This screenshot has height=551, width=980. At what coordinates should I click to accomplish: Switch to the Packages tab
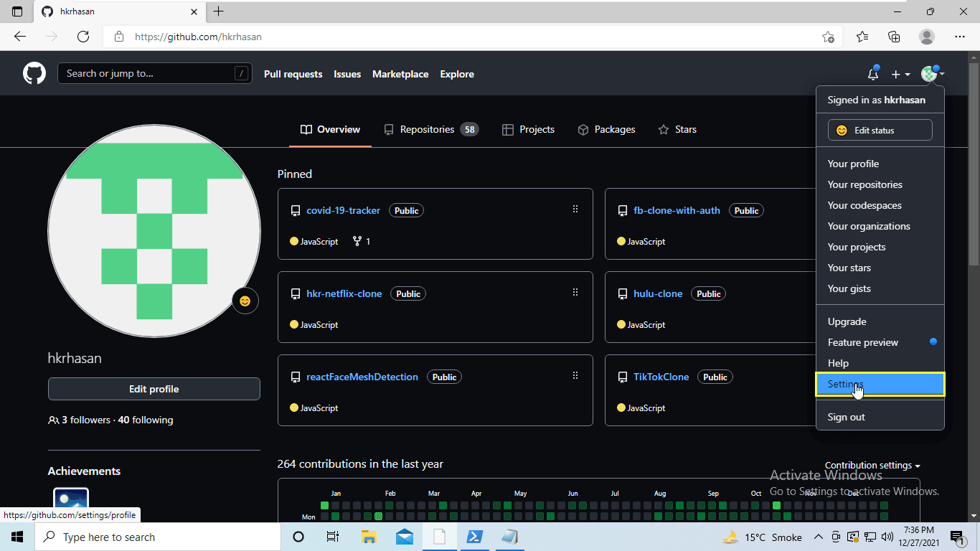[x=606, y=130]
